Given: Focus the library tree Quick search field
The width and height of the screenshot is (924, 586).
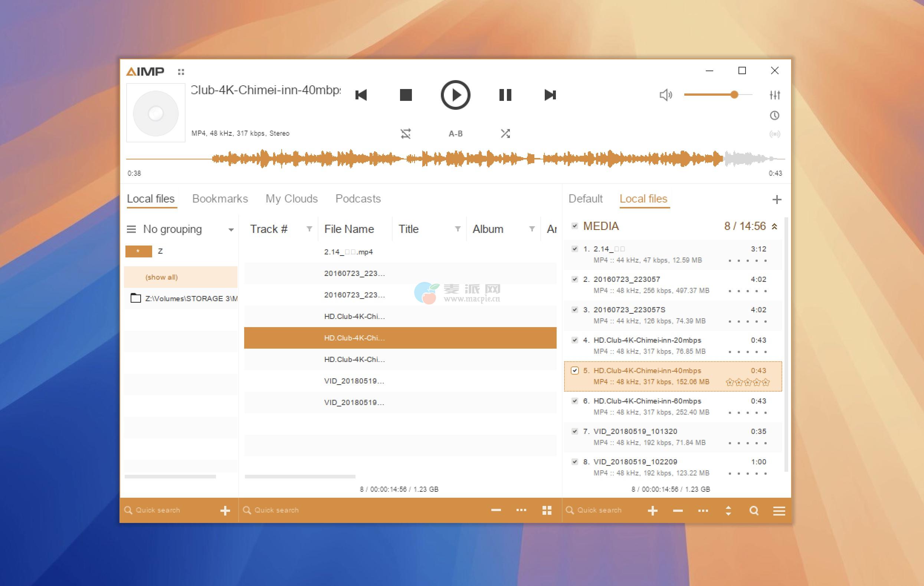Looking at the screenshot, I should point(169,510).
